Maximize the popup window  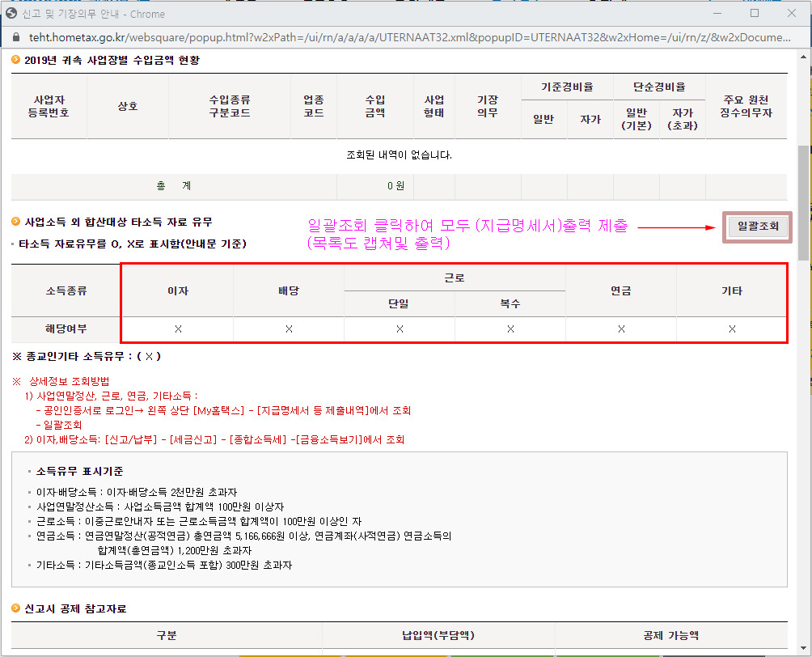point(755,13)
